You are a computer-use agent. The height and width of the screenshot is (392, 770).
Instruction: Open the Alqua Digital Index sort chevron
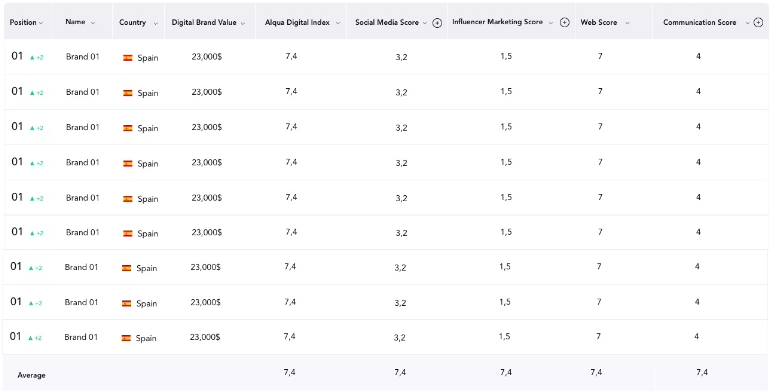pos(337,23)
